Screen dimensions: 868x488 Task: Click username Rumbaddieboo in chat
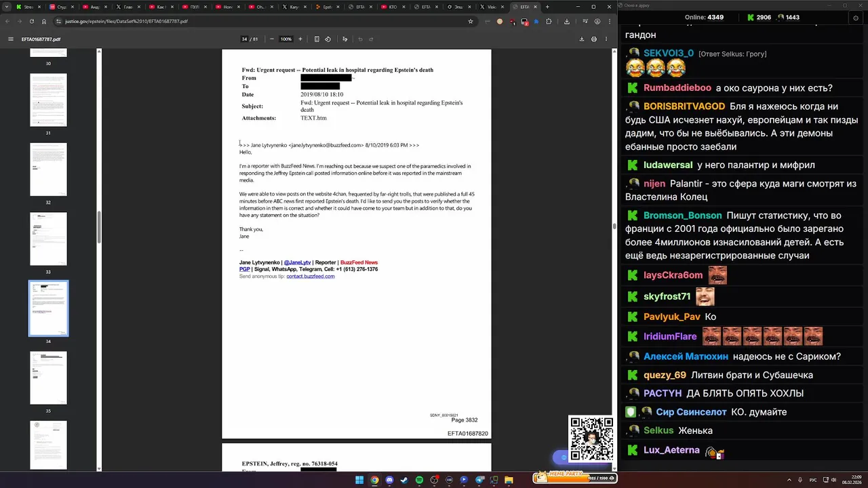pyautogui.click(x=677, y=88)
